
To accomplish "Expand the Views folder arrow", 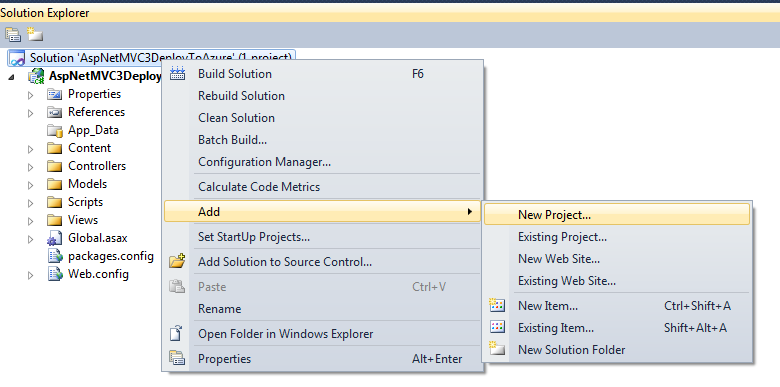I will (x=31, y=220).
